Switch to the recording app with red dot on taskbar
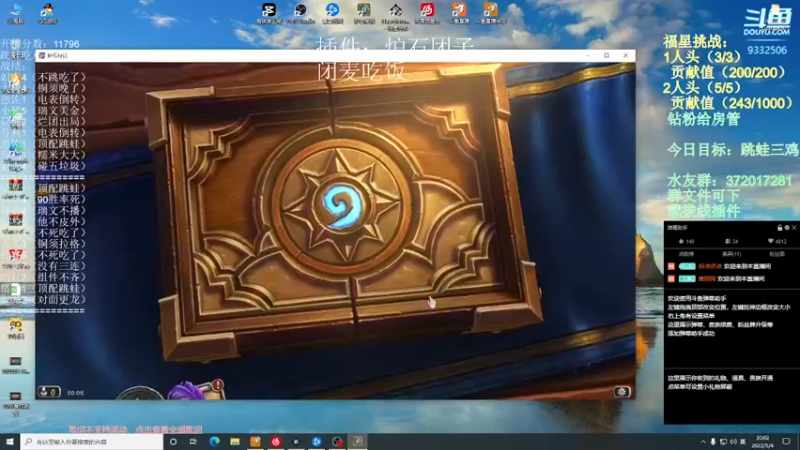This screenshot has width=800, height=450. tap(337, 441)
